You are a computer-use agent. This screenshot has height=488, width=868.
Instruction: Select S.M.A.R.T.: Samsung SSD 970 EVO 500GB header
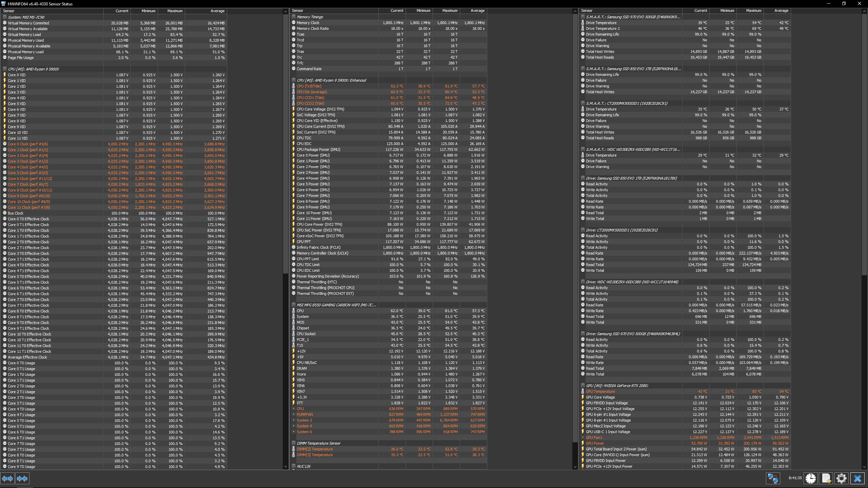tap(685, 17)
